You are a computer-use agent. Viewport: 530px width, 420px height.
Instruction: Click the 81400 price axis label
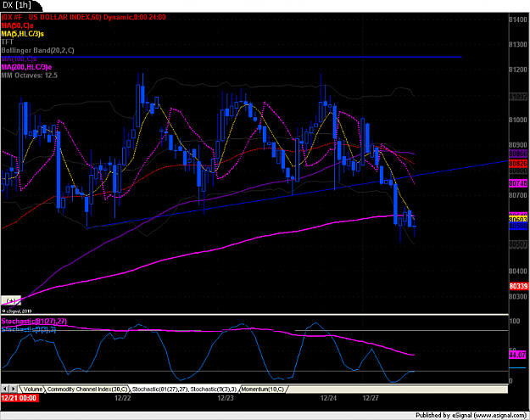pos(518,20)
